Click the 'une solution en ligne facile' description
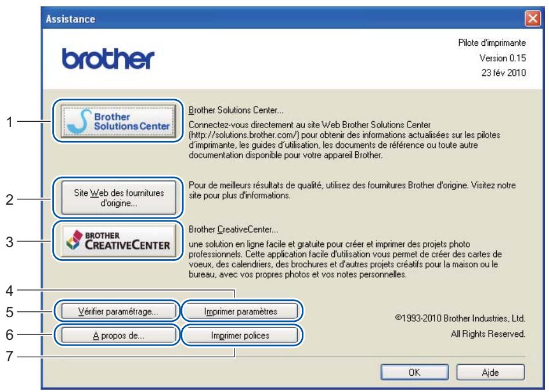The height and width of the screenshot is (392, 549). [x=345, y=259]
